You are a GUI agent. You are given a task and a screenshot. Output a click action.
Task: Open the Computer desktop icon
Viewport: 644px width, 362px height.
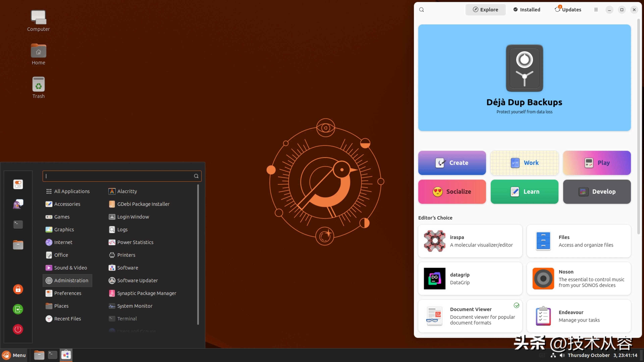point(38,21)
